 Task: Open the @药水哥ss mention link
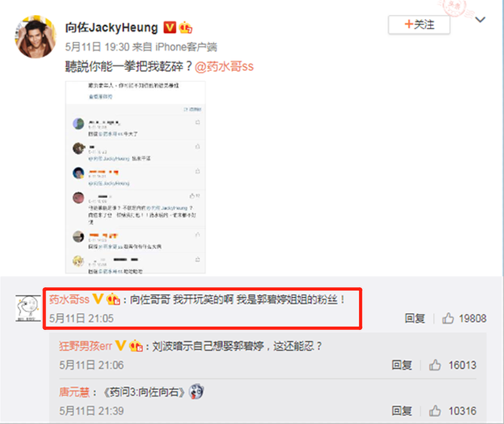coord(224,66)
